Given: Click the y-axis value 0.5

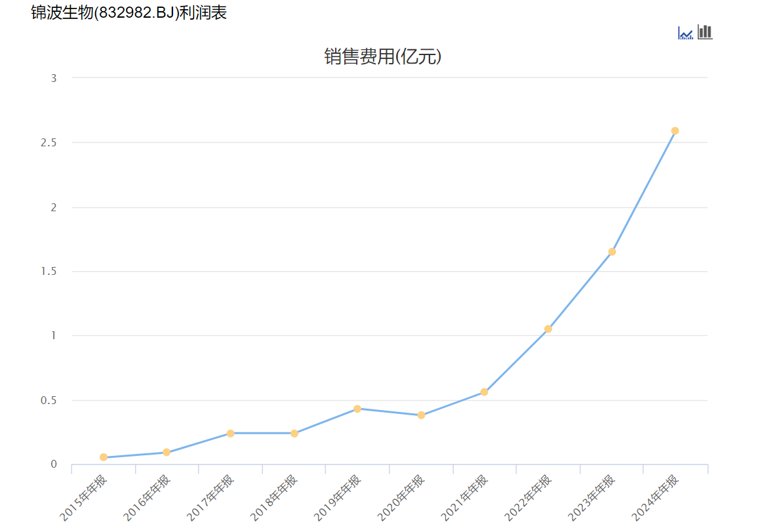Looking at the screenshot, I should pyautogui.click(x=49, y=401).
